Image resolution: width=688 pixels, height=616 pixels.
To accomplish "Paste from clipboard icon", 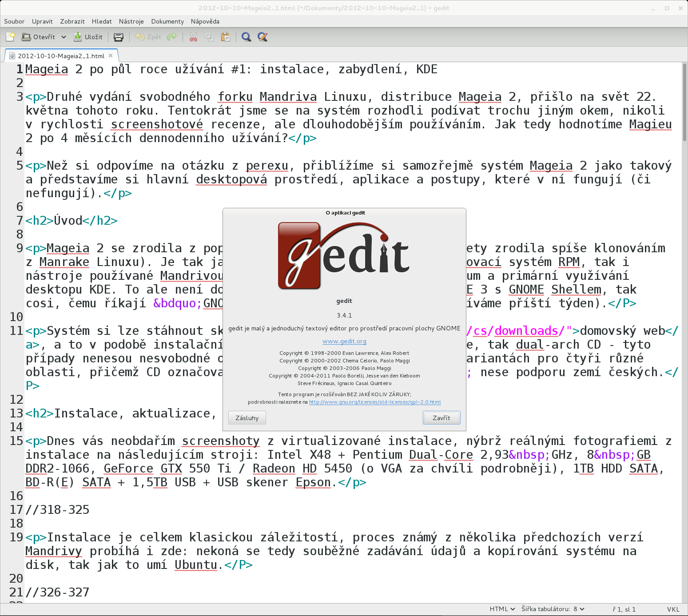I will click(226, 37).
